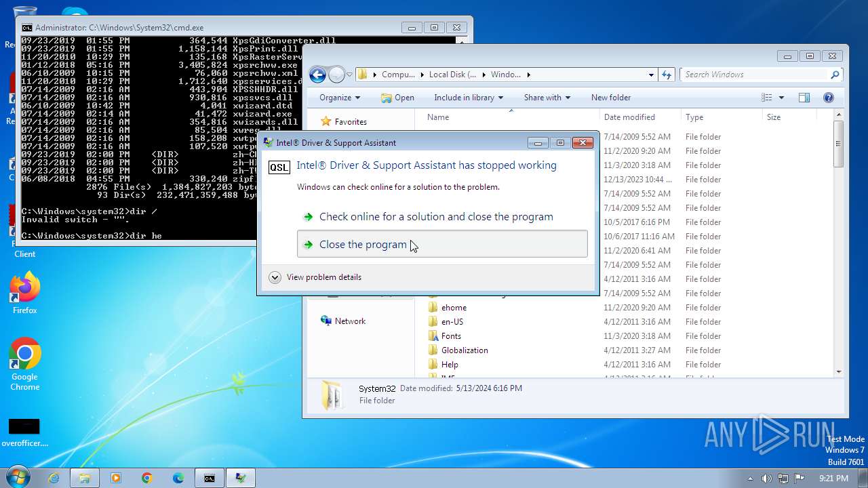Click the Explorer Back arrow button
The image size is (868, 488).
(317, 75)
